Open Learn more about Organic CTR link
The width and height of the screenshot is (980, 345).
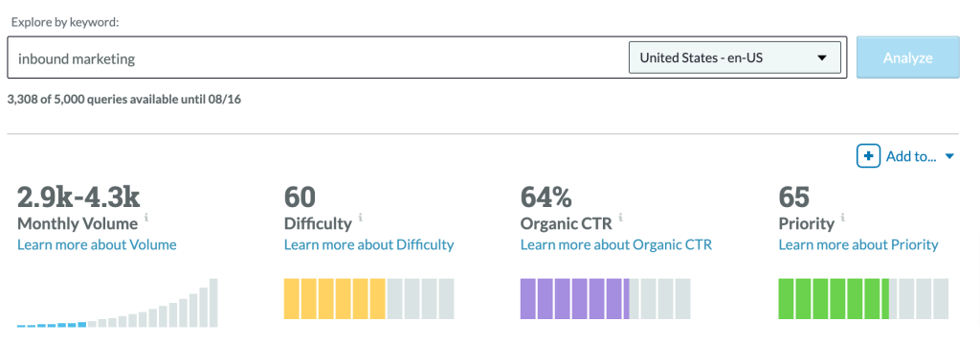(x=616, y=244)
